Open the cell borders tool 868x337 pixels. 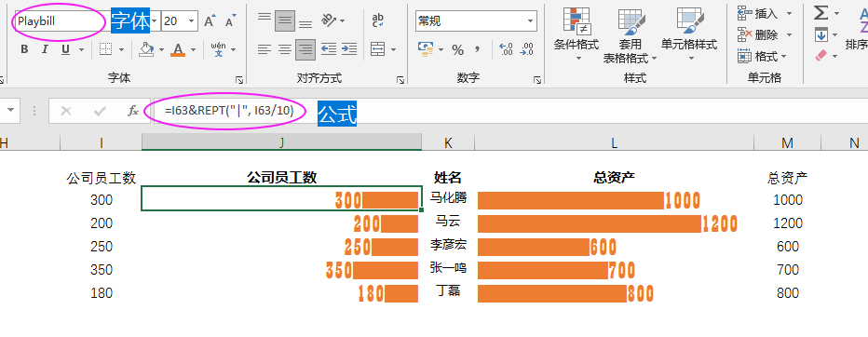coord(105,49)
